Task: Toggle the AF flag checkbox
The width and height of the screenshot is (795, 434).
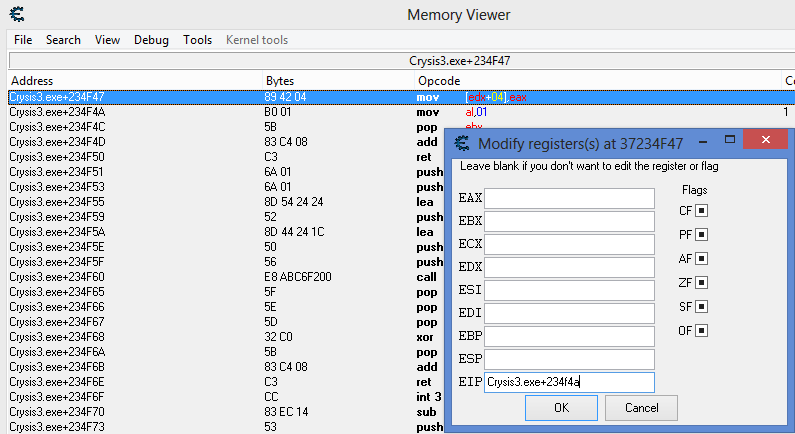Action: (x=701, y=259)
